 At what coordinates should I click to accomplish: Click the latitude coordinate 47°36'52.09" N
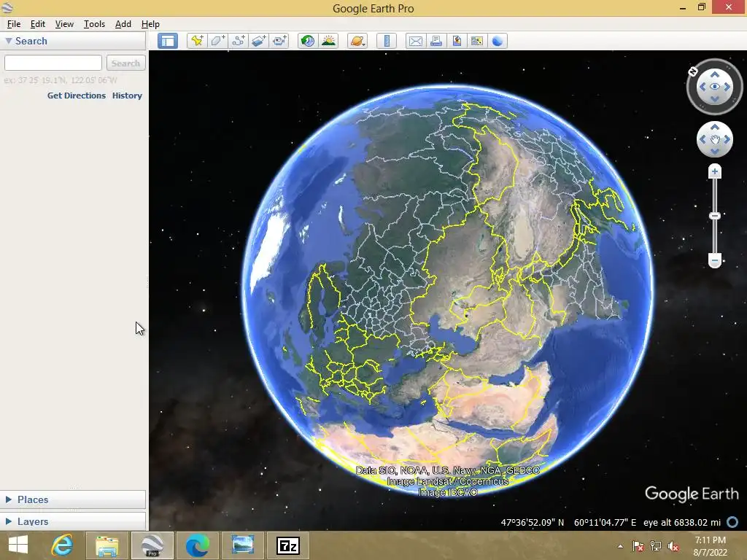532,522
